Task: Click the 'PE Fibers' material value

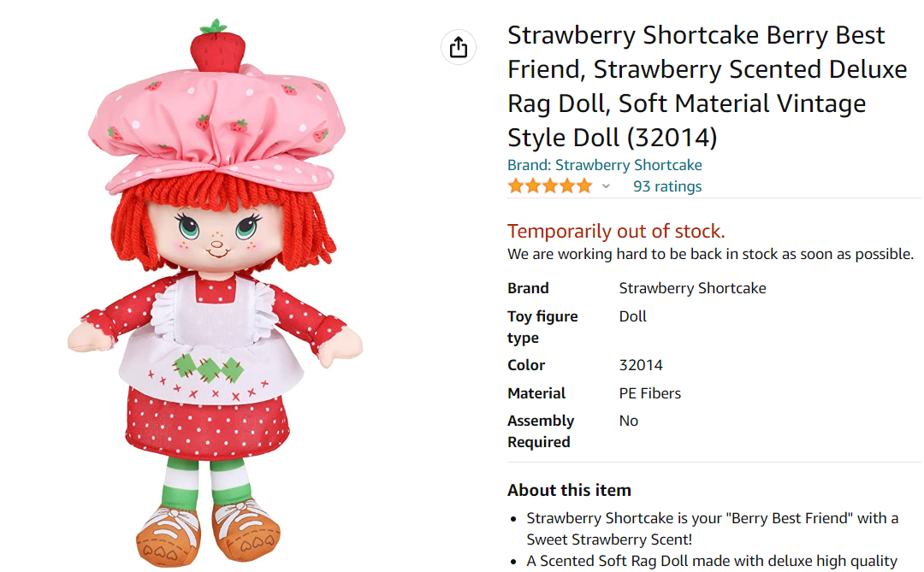Action: [649, 393]
